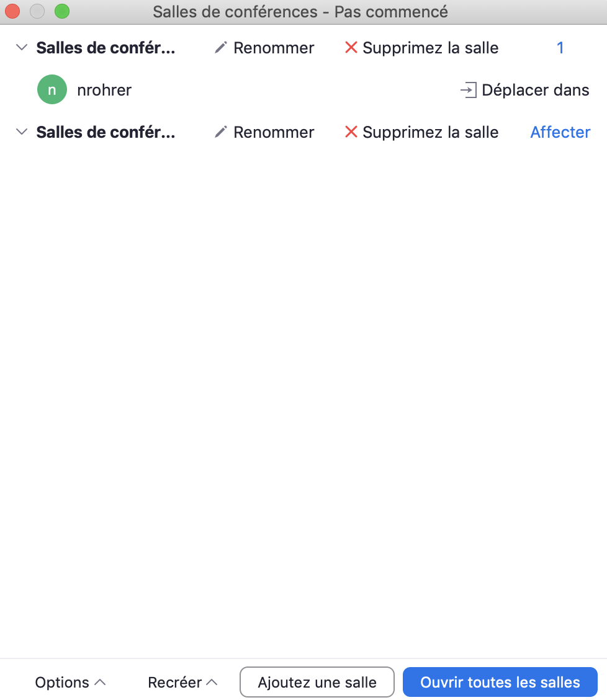Click pencil icon for room containing nrohrer
The width and height of the screenshot is (607, 700).
[221, 48]
